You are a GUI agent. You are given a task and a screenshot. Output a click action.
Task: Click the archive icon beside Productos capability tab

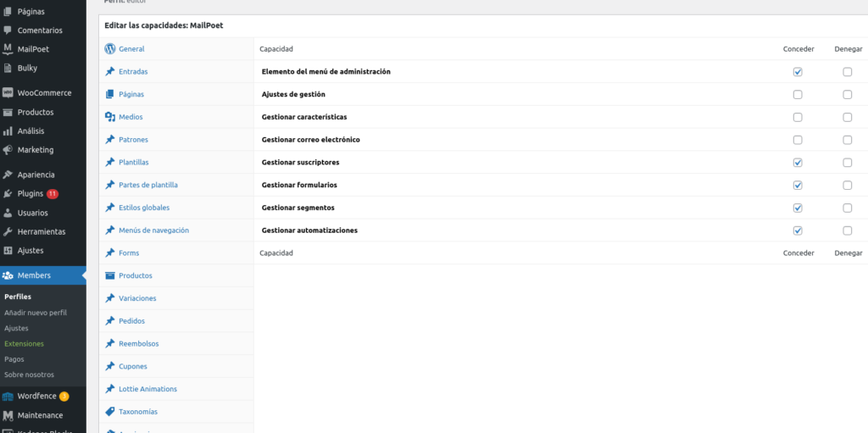coord(109,275)
